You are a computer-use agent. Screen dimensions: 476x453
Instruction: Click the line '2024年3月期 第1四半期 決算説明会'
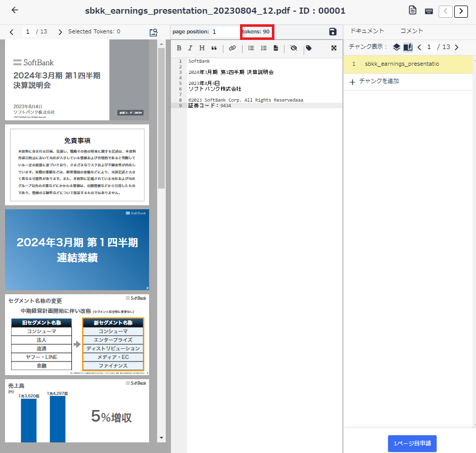[231, 72]
